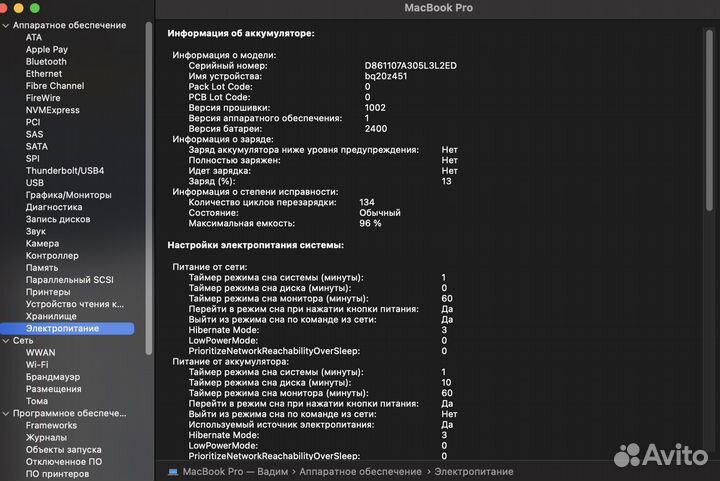Select Apple Pay in hardware list
The width and height of the screenshot is (720, 481).
pyautogui.click(x=47, y=49)
